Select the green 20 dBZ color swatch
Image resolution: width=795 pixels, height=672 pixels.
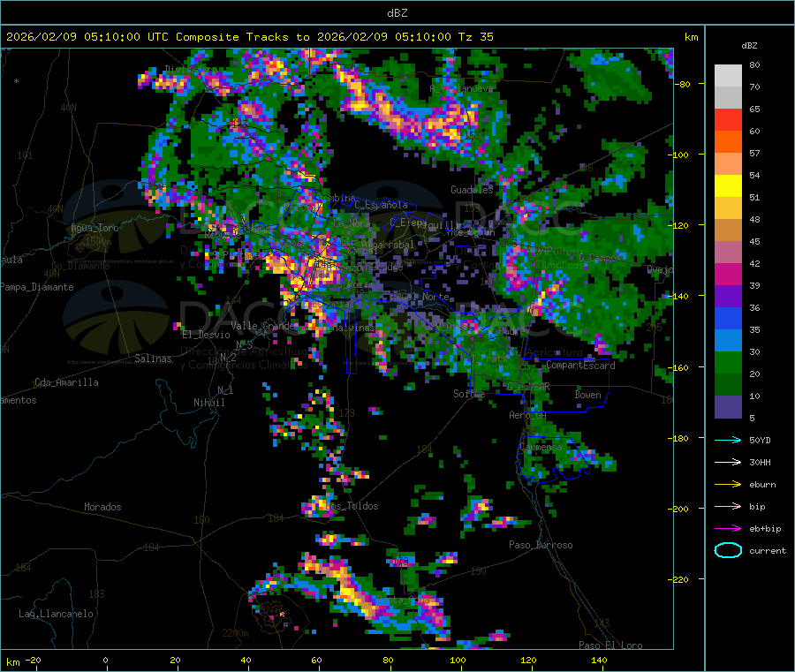tap(728, 362)
